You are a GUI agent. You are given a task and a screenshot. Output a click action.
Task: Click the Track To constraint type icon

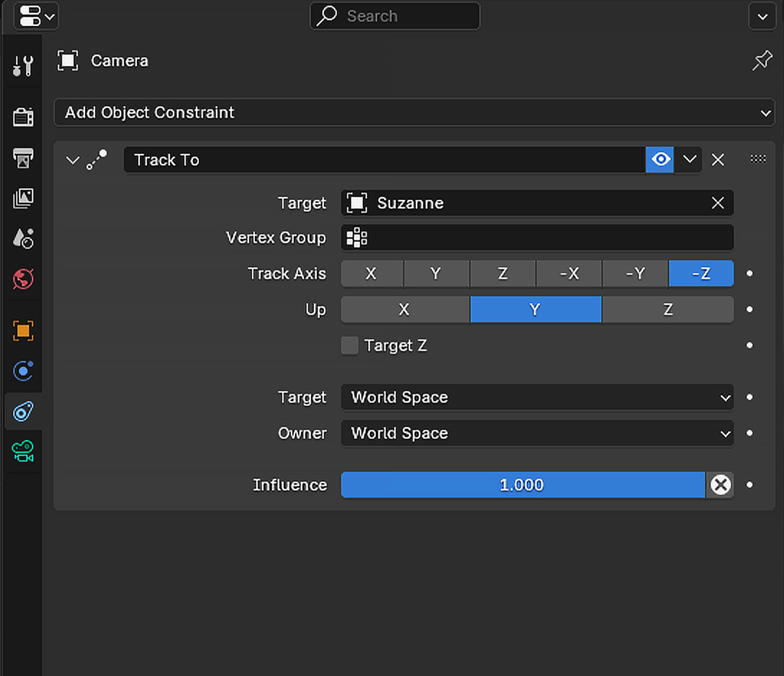pyautogui.click(x=97, y=160)
